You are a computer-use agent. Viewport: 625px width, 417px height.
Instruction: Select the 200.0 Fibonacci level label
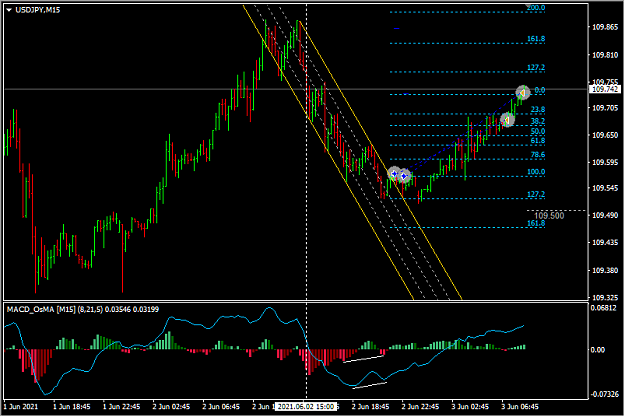536,8
